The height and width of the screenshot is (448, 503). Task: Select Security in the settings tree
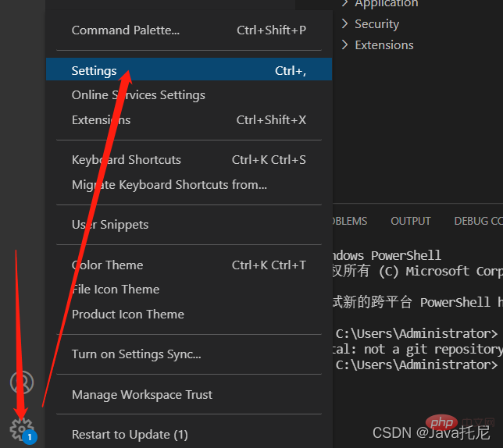[x=377, y=24]
